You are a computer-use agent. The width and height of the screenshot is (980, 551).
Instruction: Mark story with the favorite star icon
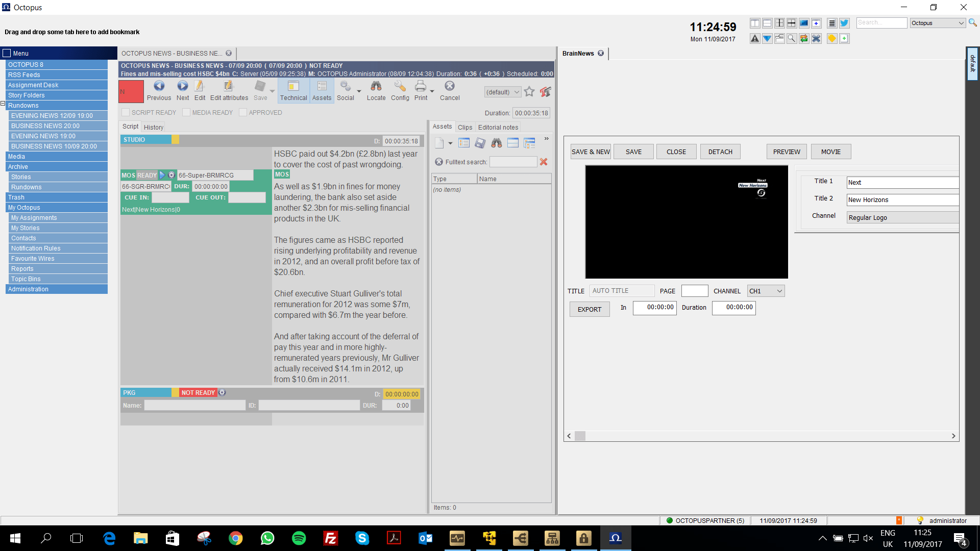[x=529, y=92]
